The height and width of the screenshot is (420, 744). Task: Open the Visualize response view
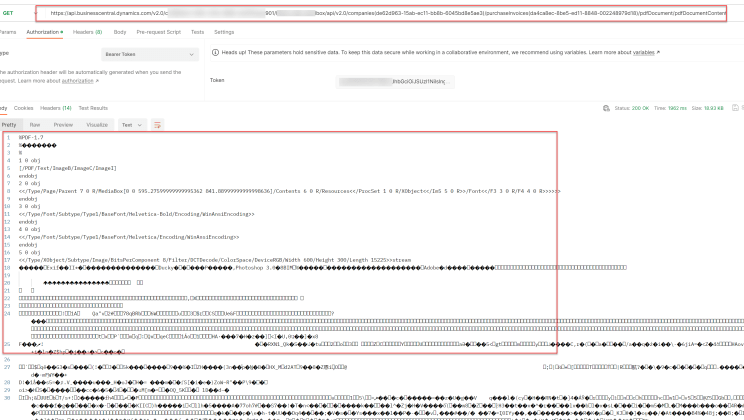(97, 125)
